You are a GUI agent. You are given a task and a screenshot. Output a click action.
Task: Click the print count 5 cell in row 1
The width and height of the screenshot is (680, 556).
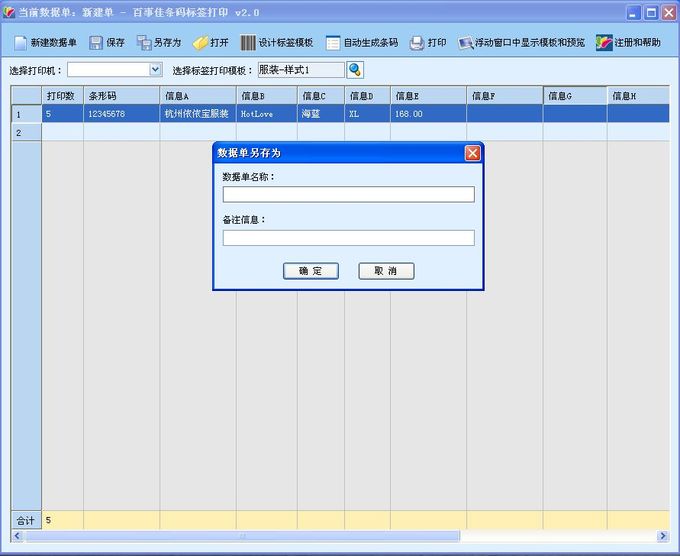(62, 114)
